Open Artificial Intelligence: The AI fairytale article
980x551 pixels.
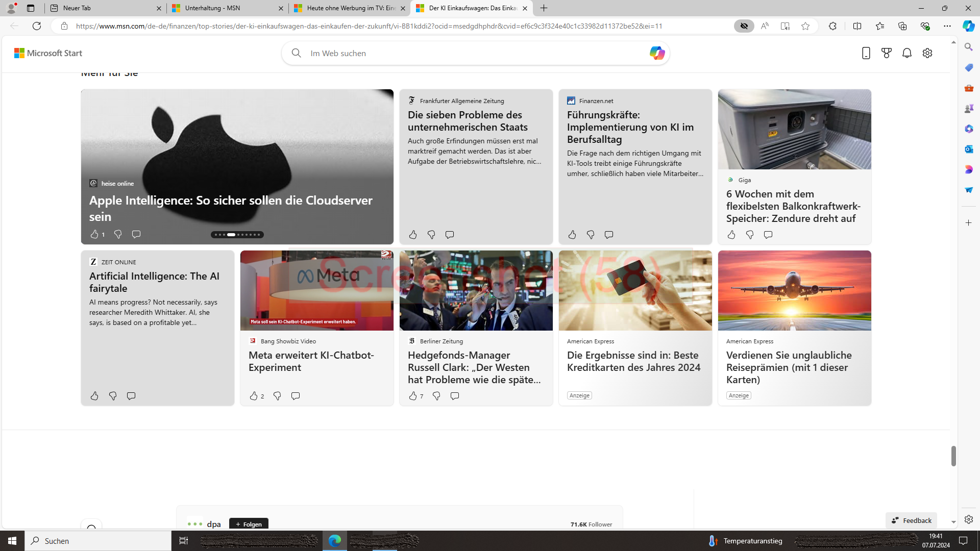(x=154, y=282)
